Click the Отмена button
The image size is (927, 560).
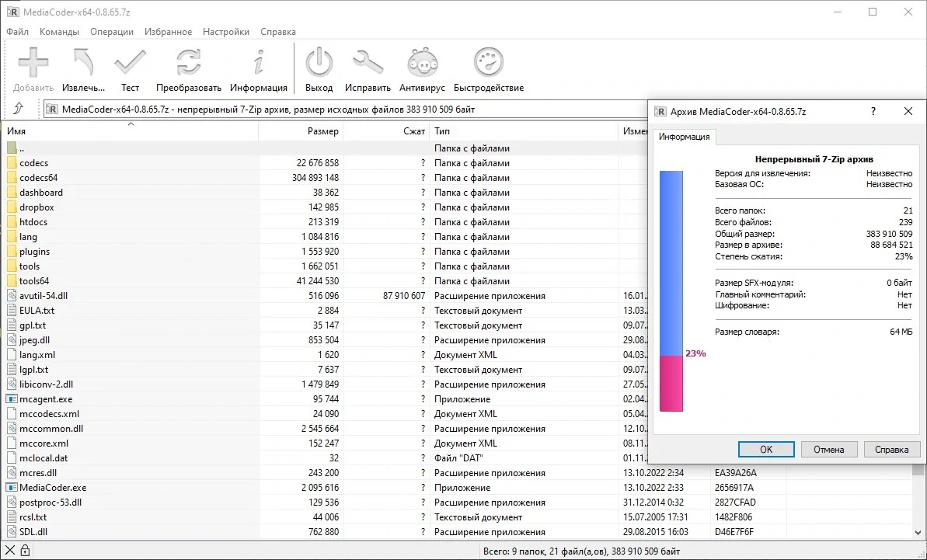coord(829,450)
